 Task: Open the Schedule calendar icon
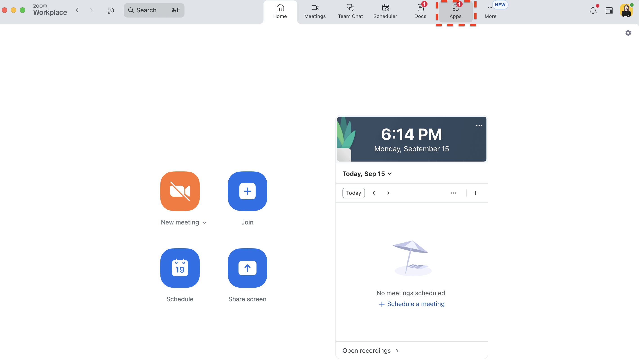[180, 268]
